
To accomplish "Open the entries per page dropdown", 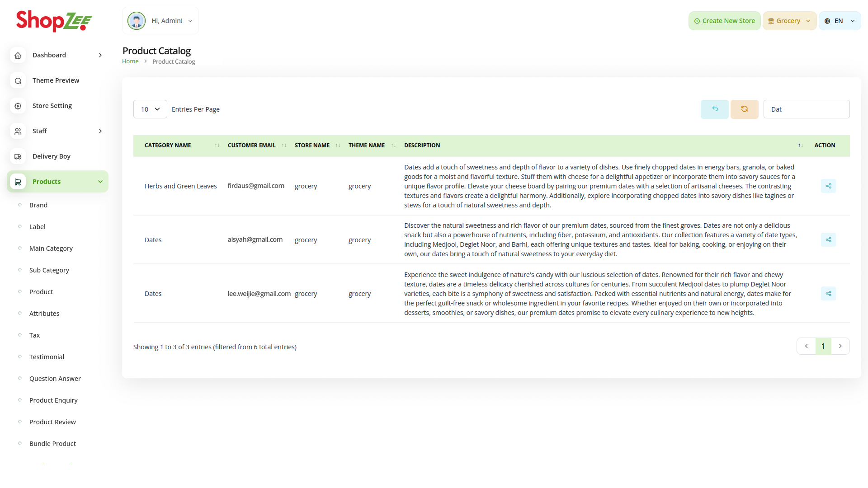I will [x=150, y=109].
